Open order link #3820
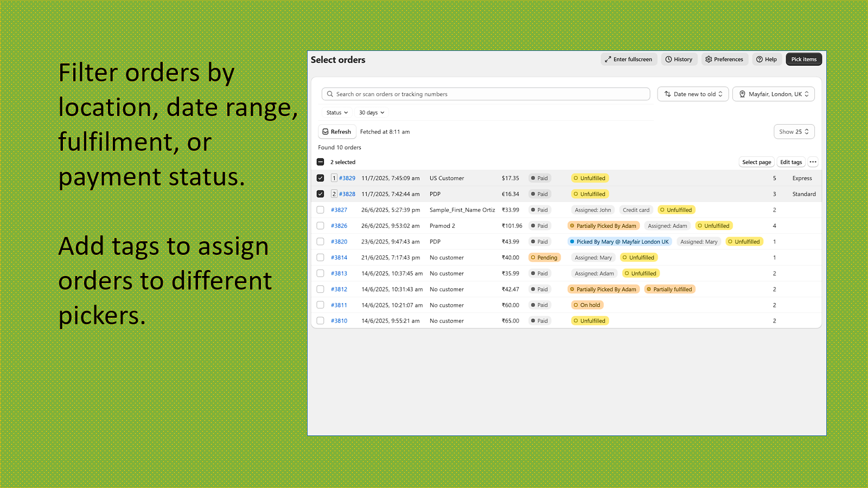Screen dimensions: 868x488 point(339,242)
